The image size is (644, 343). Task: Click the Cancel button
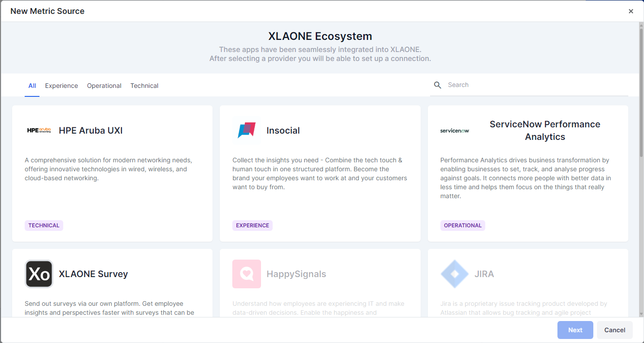[614, 330]
